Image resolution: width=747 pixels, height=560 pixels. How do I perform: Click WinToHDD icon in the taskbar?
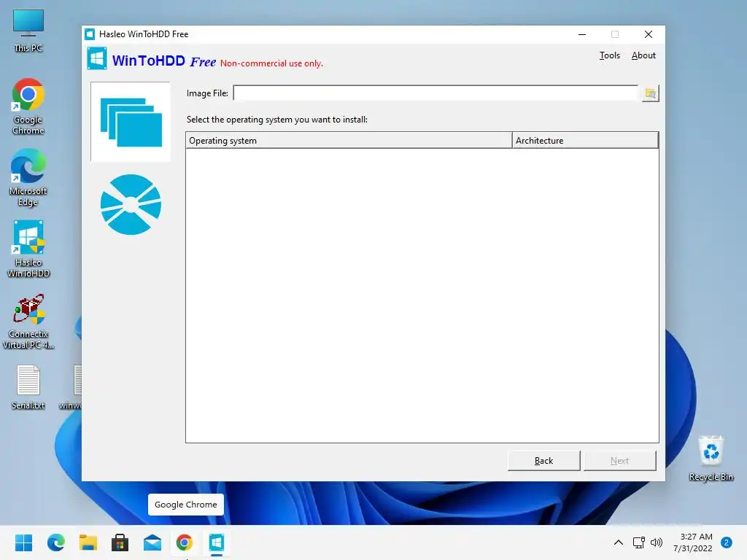coord(216,542)
